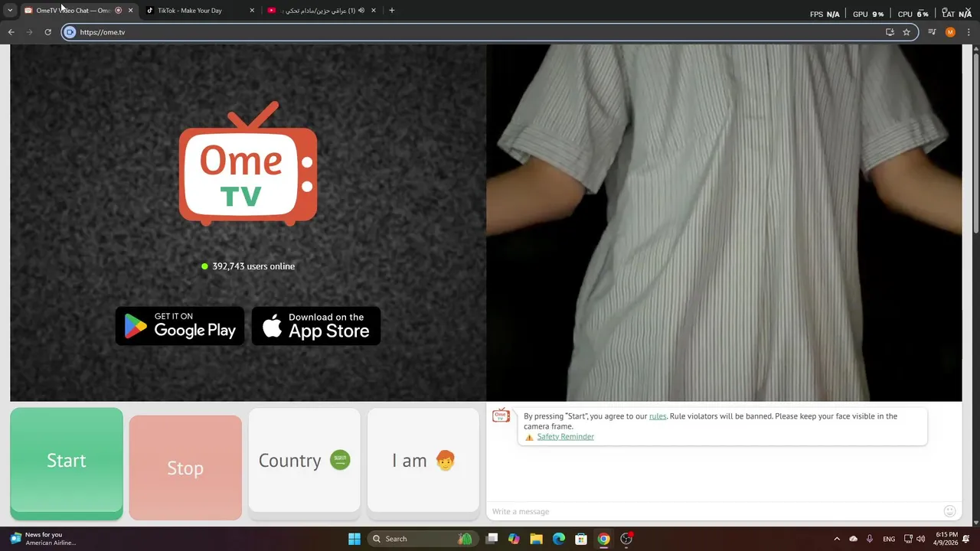Viewport: 980px width, 551px height.
Task: Open the tab search dropdown arrow
Action: (x=10, y=11)
